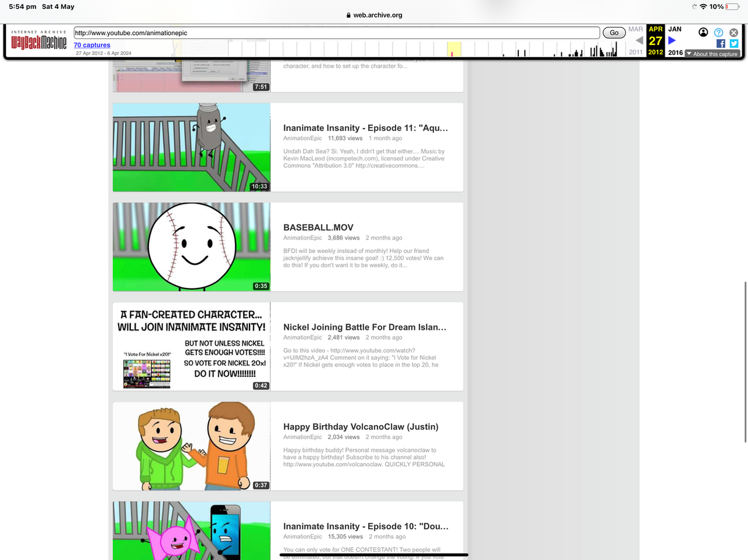Click Episode 11 salt shaker thumbnail
Image resolution: width=748 pixels, height=560 pixels.
click(192, 147)
